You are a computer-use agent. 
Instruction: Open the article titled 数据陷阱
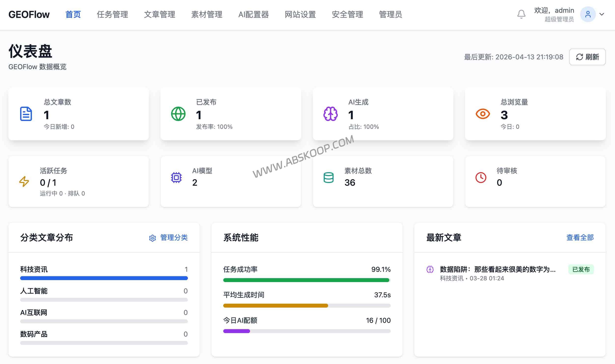496,269
